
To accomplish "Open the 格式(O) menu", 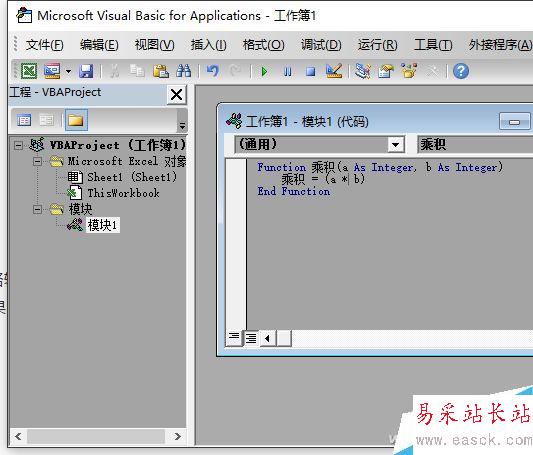I will pyautogui.click(x=263, y=45).
